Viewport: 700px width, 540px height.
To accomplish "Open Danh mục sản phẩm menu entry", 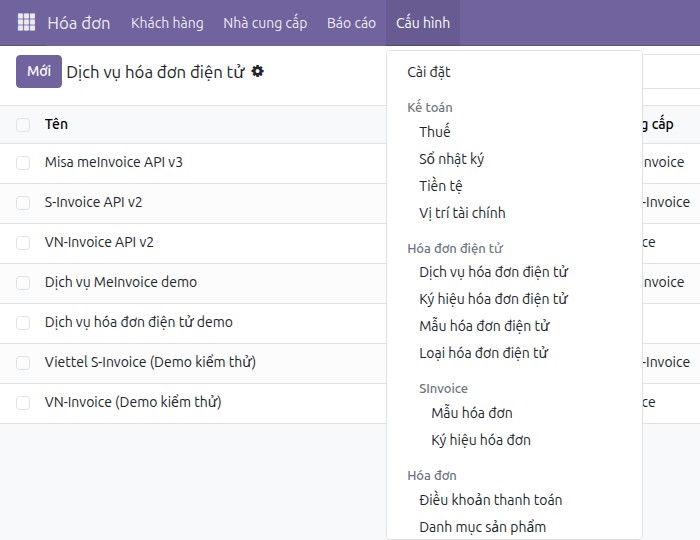I will (482, 527).
